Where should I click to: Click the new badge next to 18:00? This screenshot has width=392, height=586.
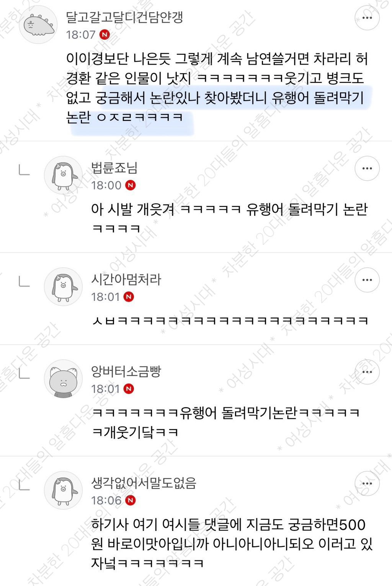[131, 185]
